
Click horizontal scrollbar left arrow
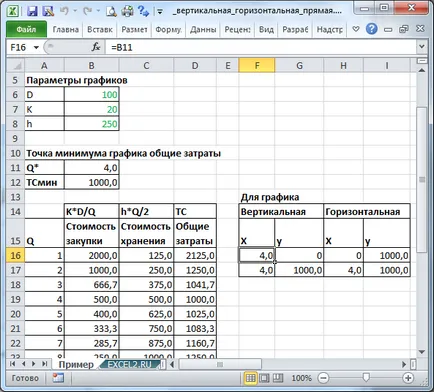point(172,364)
